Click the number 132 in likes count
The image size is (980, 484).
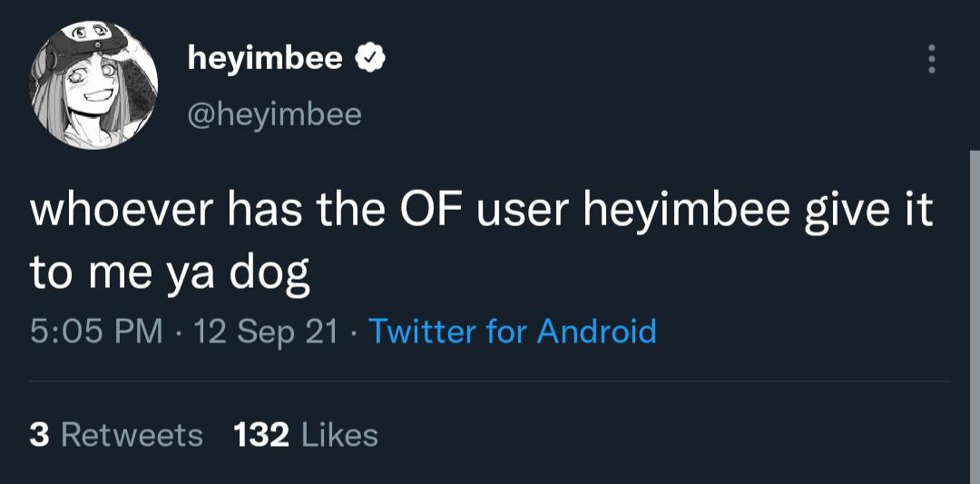point(261,435)
